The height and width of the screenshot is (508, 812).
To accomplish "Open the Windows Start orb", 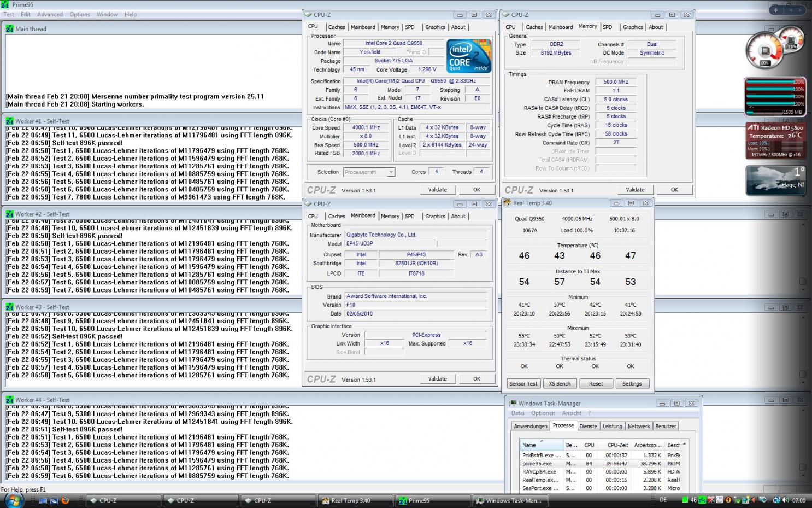I will click(14, 500).
